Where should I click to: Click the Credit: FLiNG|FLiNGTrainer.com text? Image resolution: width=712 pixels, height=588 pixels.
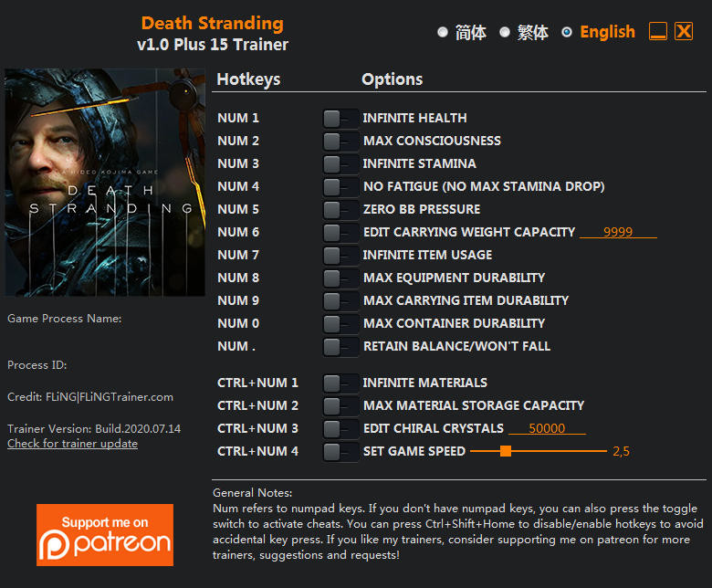point(90,397)
